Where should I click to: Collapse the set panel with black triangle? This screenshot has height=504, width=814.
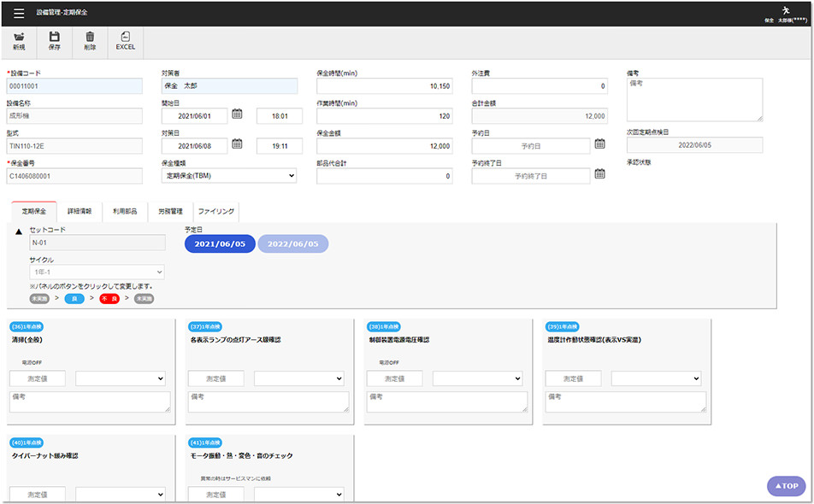(x=19, y=231)
